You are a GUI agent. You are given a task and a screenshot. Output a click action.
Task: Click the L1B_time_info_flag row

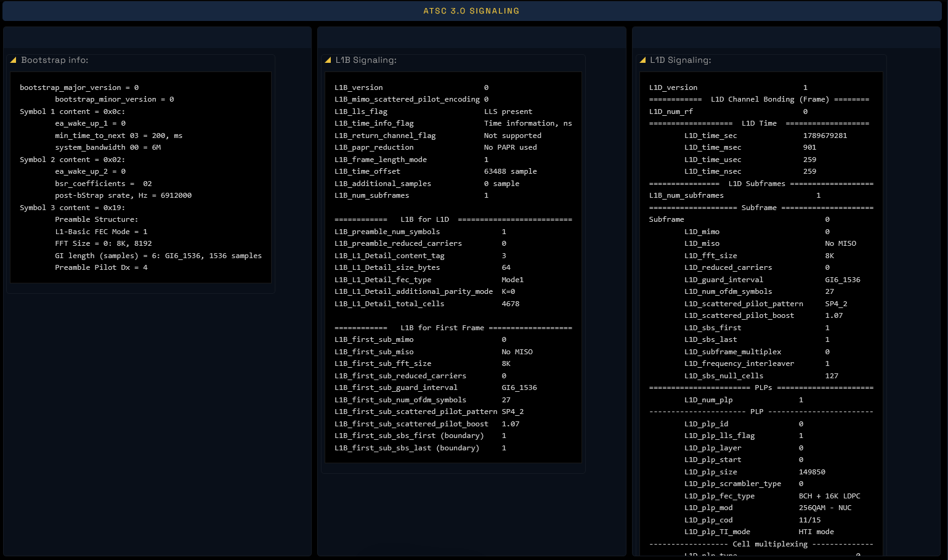tap(453, 123)
